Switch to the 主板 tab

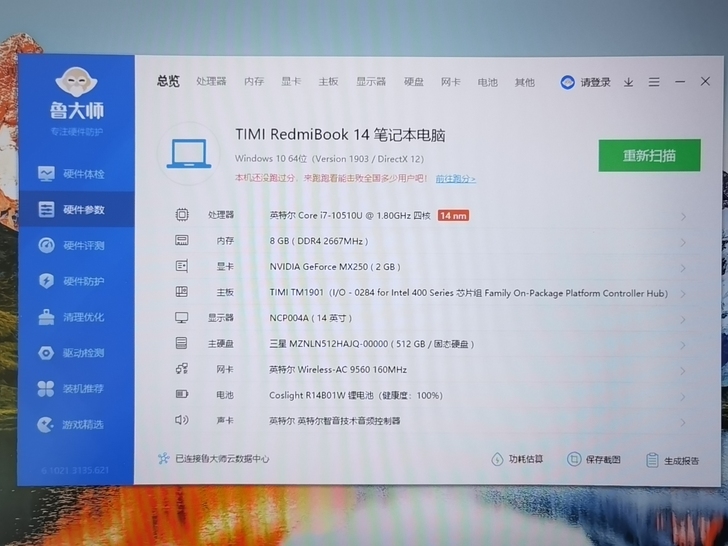click(328, 82)
